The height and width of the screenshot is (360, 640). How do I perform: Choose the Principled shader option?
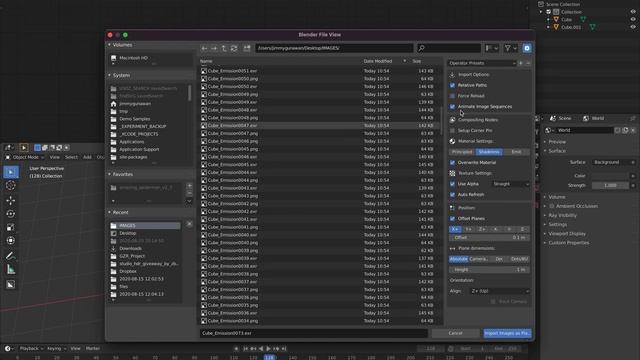[x=462, y=152]
